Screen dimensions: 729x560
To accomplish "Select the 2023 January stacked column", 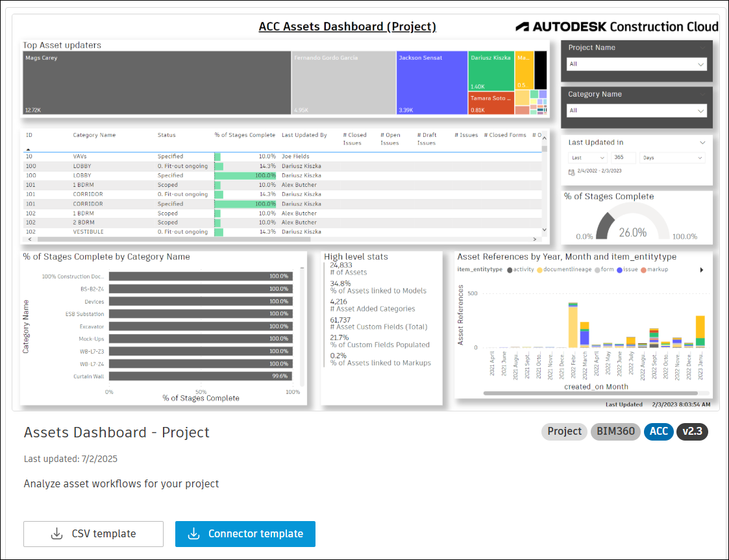I will (x=700, y=332).
